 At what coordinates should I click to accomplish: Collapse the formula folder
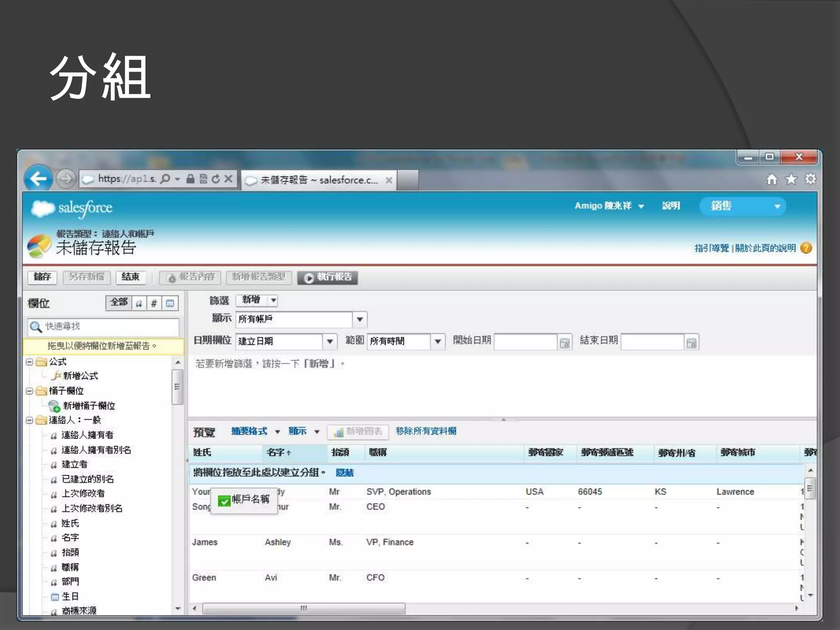coord(30,362)
